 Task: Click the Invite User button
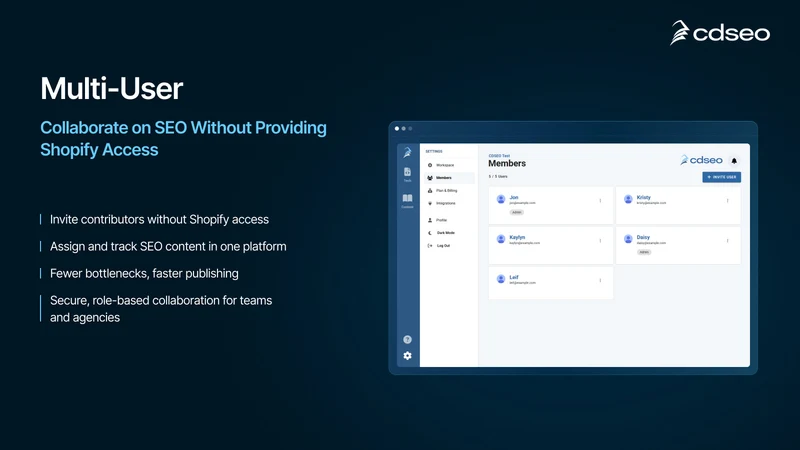(721, 177)
